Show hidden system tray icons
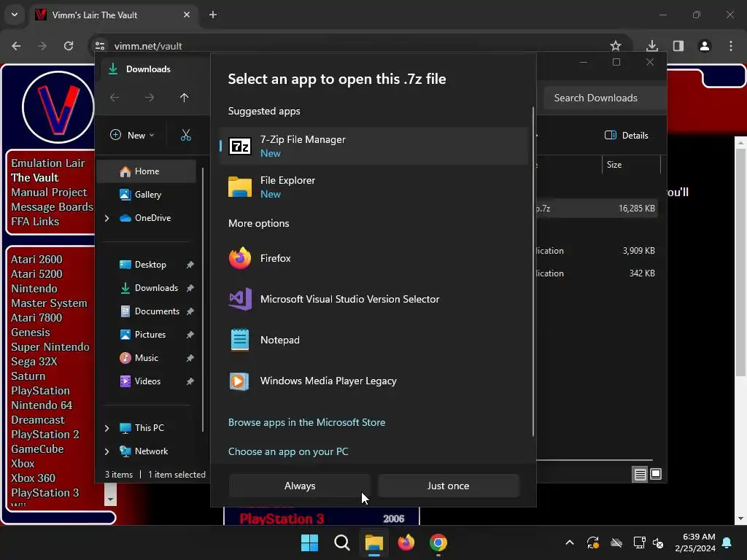The width and height of the screenshot is (747, 560). pyautogui.click(x=569, y=542)
